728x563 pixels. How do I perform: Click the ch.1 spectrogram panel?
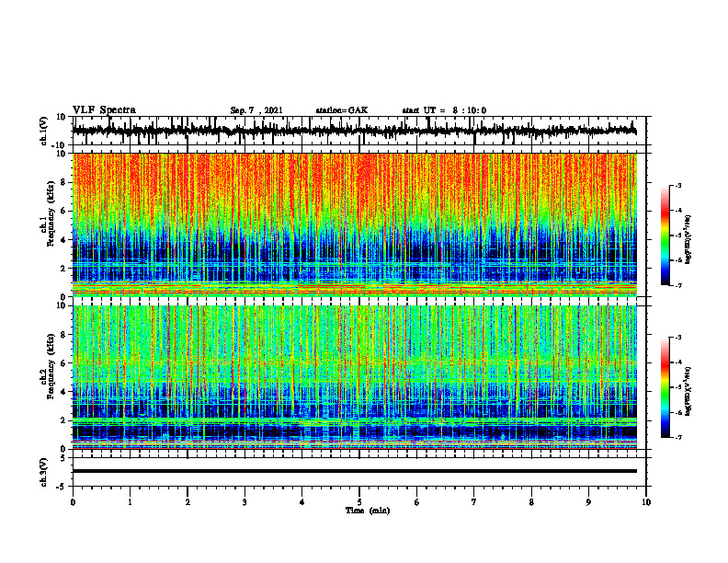(x=355, y=224)
